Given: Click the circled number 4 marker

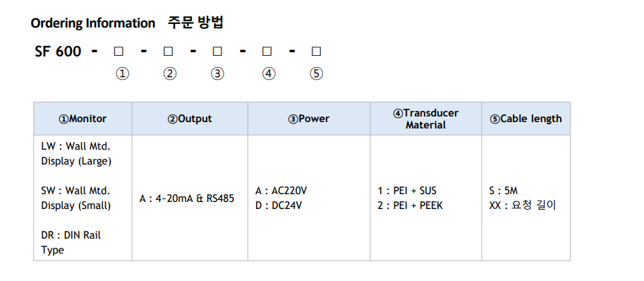Looking at the screenshot, I should tap(269, 74).
